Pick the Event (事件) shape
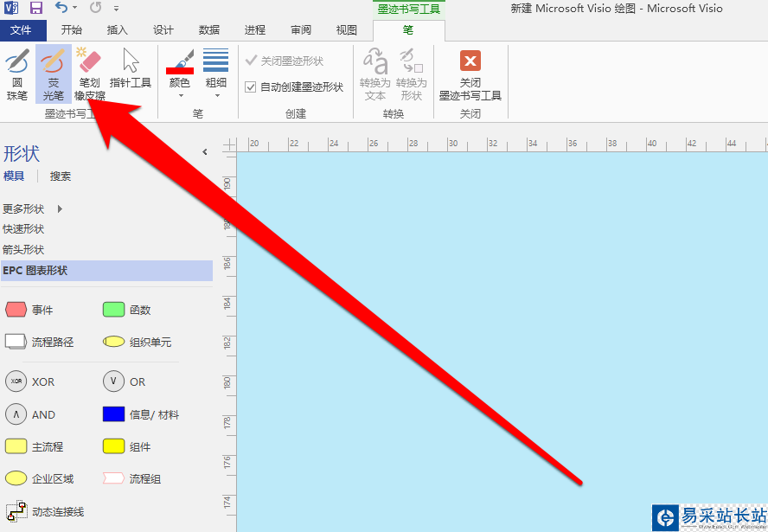This screenshot has width=768, height=532. tap(29, 310)
